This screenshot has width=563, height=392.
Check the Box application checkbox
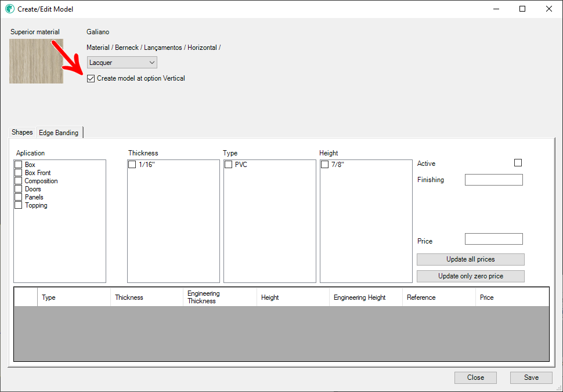[x=19, y=165]
